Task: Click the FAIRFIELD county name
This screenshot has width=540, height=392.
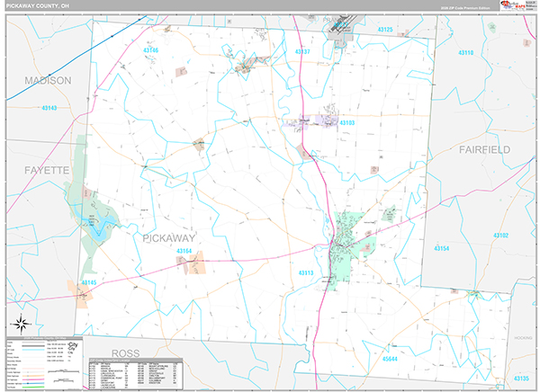Action: tap(484, 150)
